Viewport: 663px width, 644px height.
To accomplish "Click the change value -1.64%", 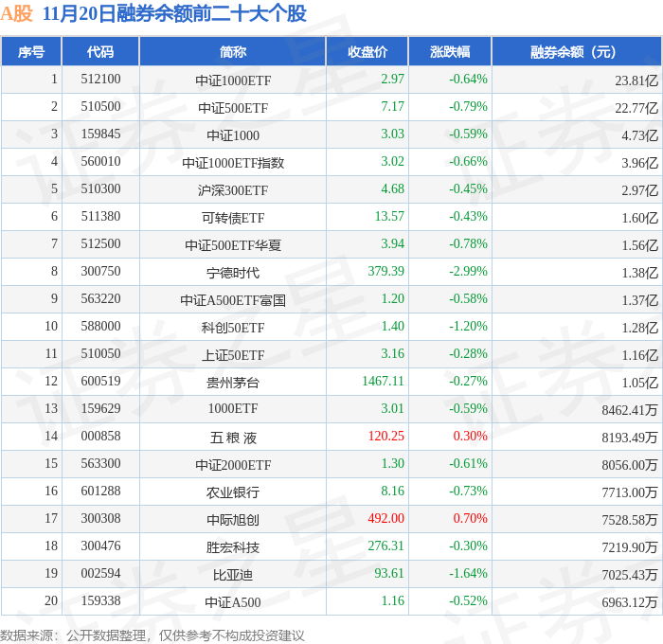I will coord(468,573).
